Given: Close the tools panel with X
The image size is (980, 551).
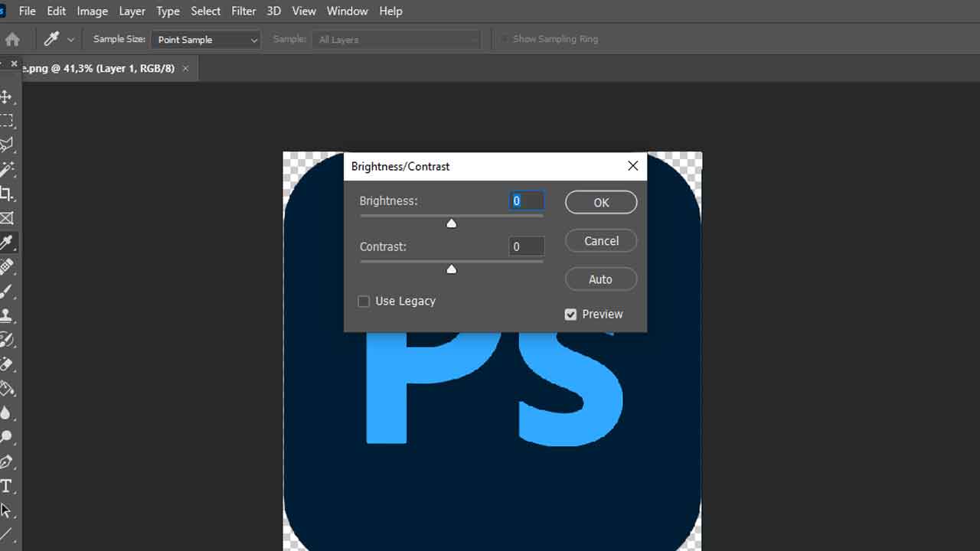Looking at the screenshot, I should coord(14,64).
